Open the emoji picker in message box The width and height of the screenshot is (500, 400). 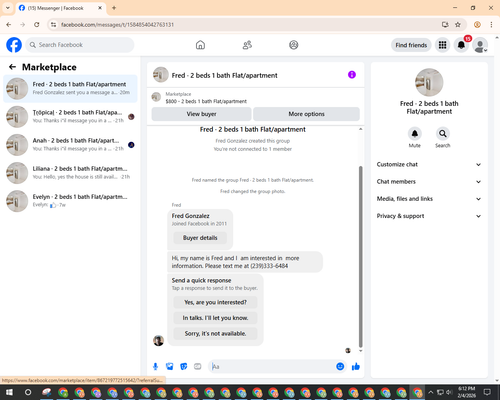pos(340,367)
